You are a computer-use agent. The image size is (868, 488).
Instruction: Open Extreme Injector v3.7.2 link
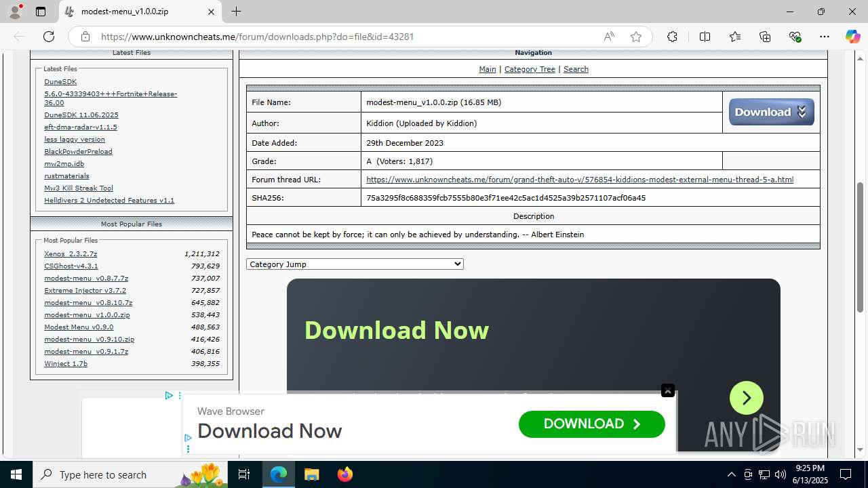click(85, 291)
